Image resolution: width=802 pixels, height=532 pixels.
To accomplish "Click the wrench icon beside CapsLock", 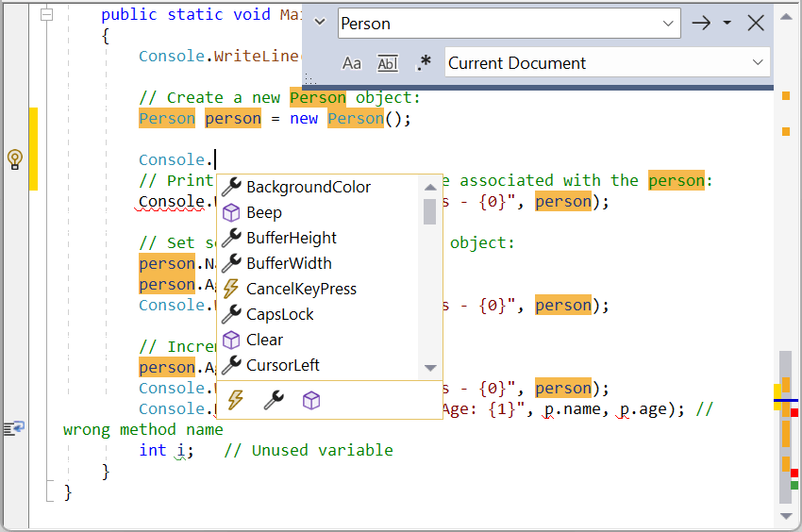I will [231, 314].
